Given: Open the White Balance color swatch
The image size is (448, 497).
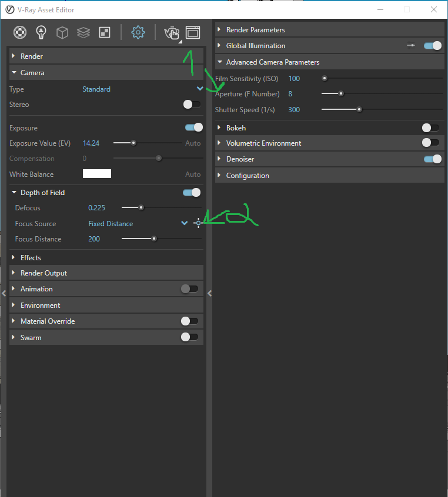Looking at the screenshot, I should pos(97,174).
